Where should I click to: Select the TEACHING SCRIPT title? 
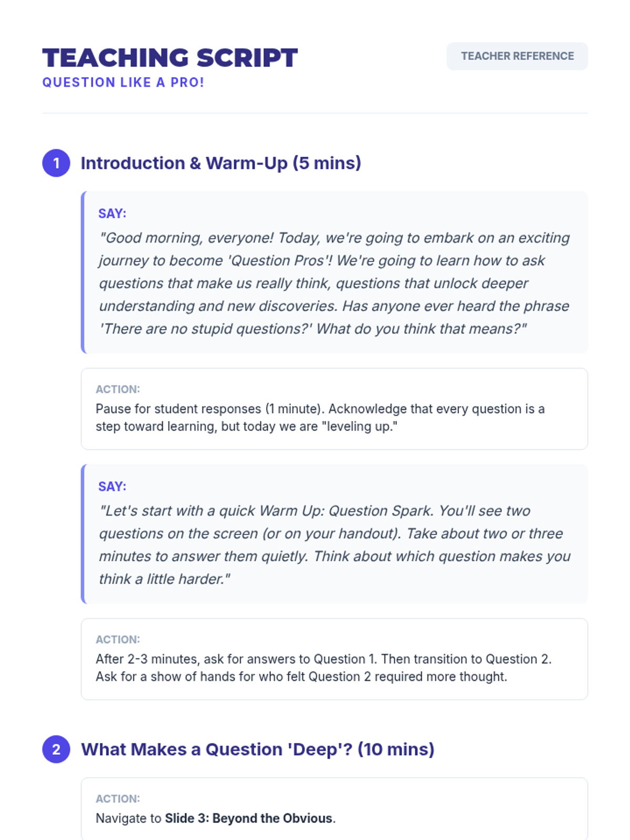170,58
